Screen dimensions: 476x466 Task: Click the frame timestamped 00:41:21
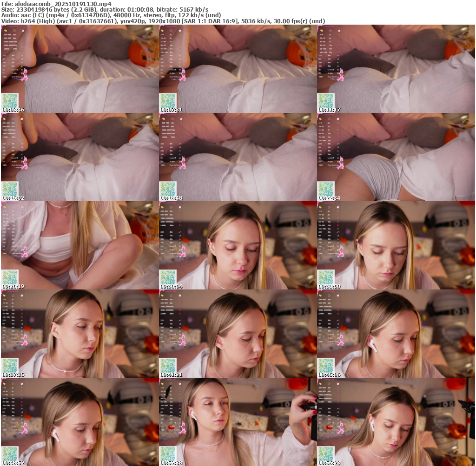coord(238,334)
